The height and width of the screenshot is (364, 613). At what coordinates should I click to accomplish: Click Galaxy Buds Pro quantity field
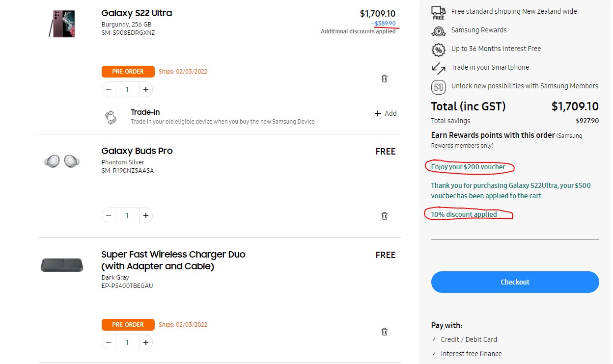tap(127, 215)
